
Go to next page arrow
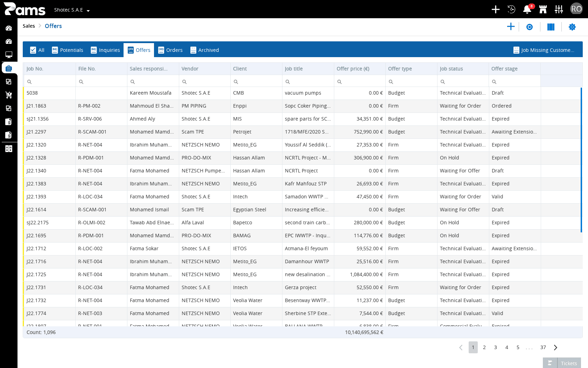coord(555,347)
